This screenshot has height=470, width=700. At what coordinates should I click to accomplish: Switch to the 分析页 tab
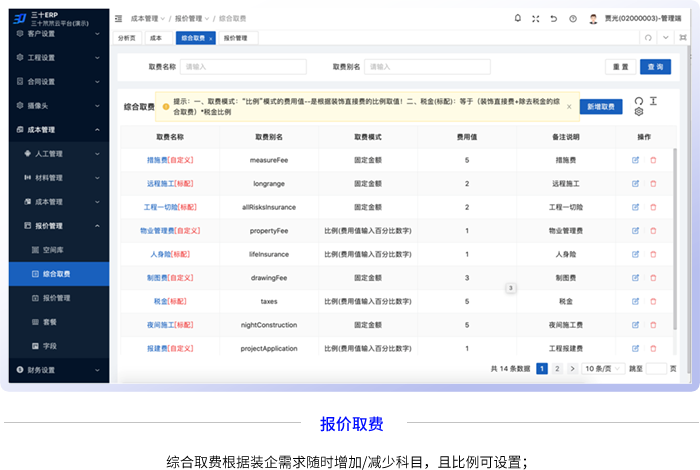click(x=127, y=38)
